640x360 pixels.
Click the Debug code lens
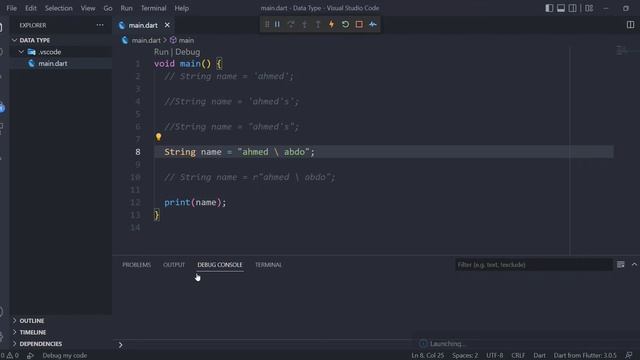188,52
